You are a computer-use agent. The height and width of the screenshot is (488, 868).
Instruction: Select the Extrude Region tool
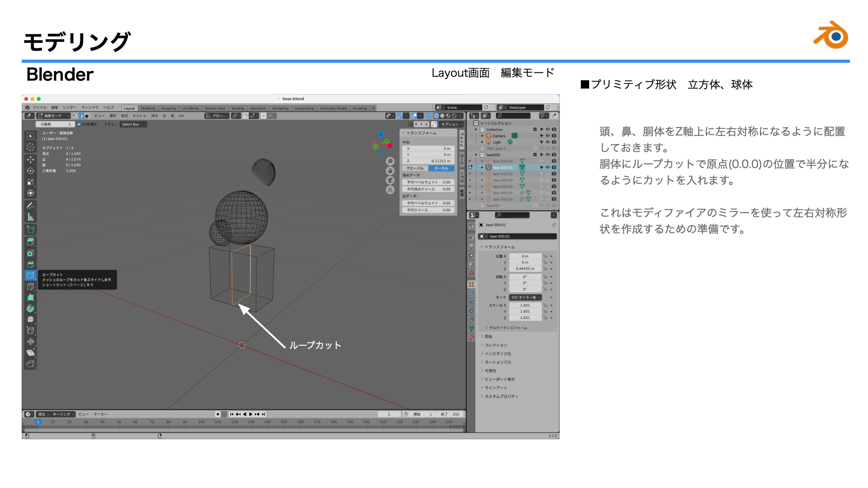point(30,242)
